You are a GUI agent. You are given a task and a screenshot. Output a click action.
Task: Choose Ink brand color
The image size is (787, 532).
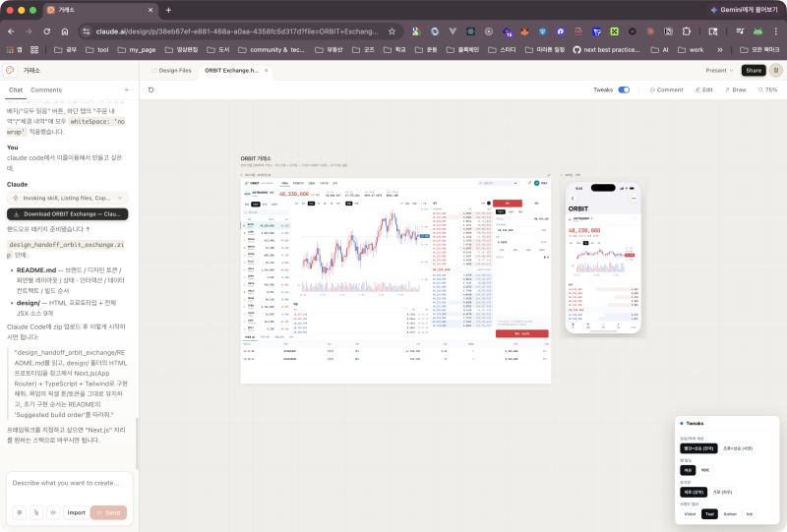[750, 514]
